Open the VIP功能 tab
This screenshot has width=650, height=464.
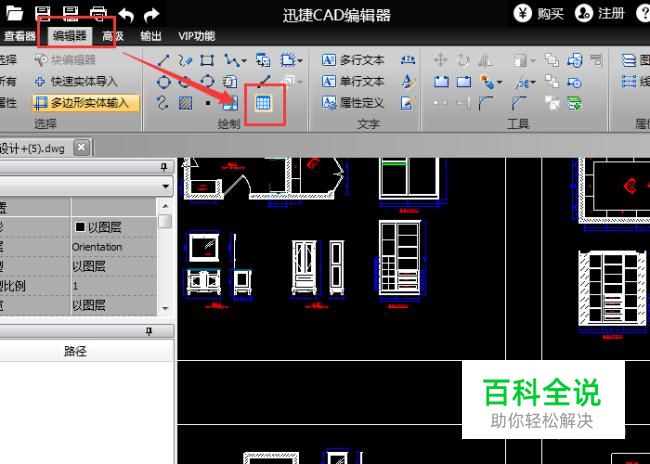196,36
